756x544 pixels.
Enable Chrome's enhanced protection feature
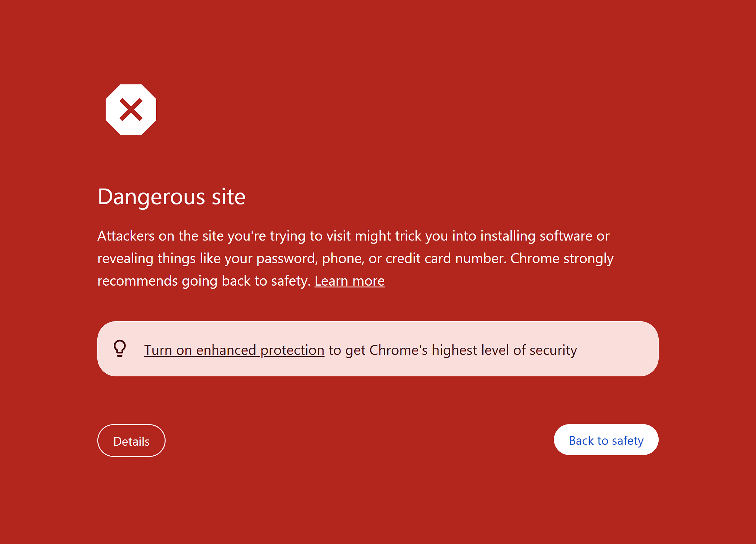[234, 349]
